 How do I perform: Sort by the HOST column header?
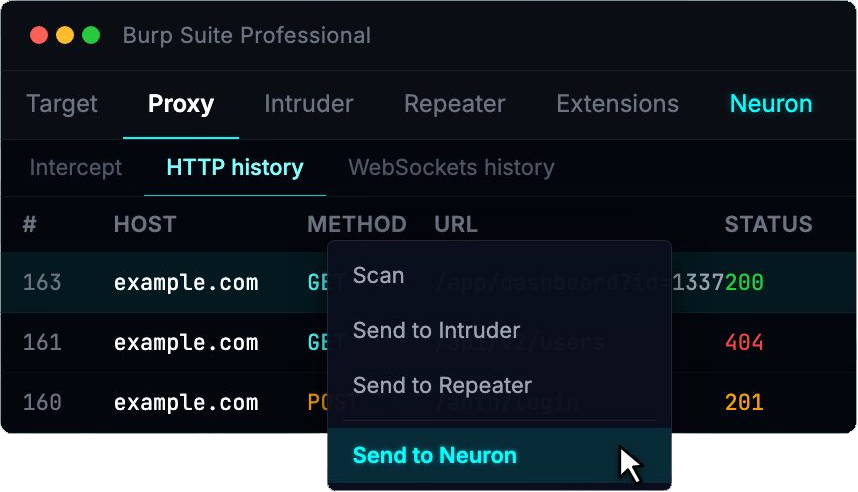[x=145, y=224]
